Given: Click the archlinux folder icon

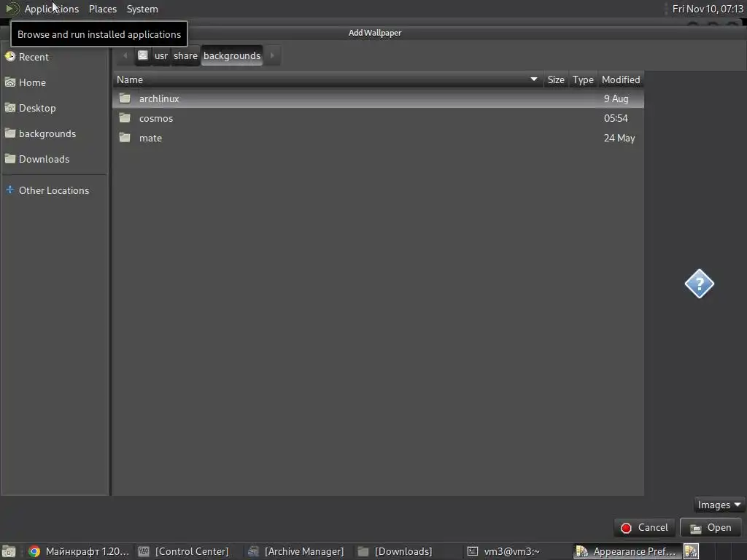Looking at the screenshot, I should pyautogui.click(x=125, y=98).
